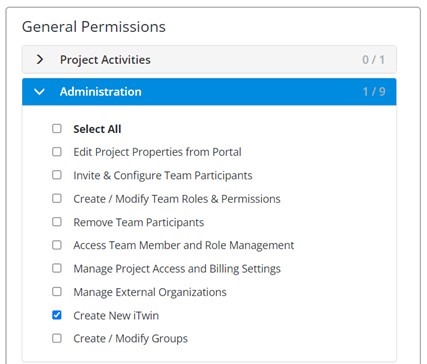Click the Manage External Organizations label
427x364 pixels.
[150, 292]
